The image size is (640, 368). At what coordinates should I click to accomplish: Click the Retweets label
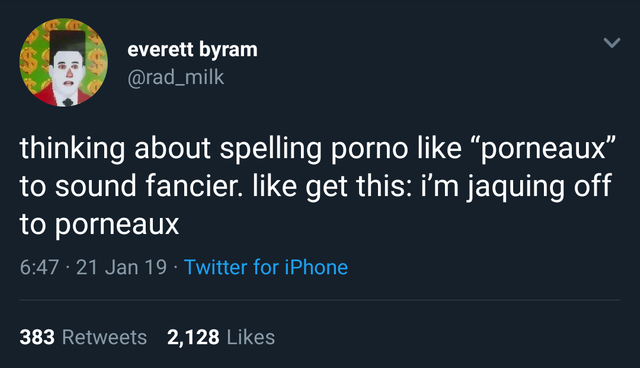tap(104, 337)
